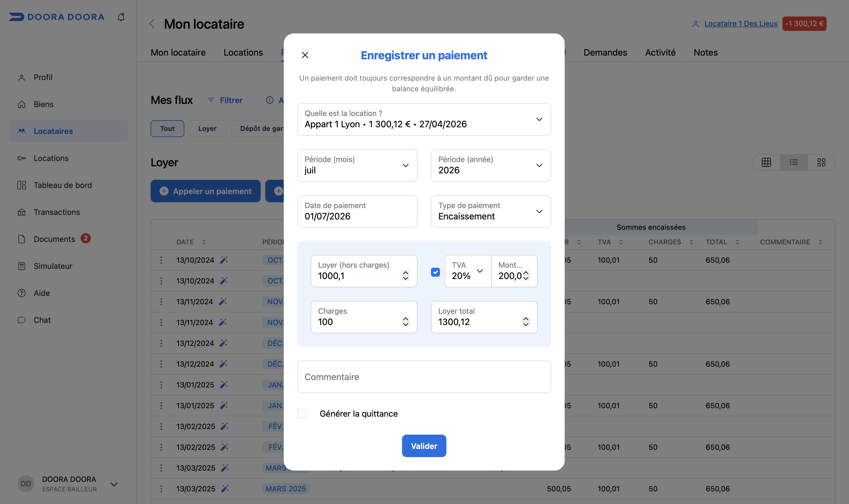
Task: Open the Période (mois) dropdown
Action: coord(357,165)
